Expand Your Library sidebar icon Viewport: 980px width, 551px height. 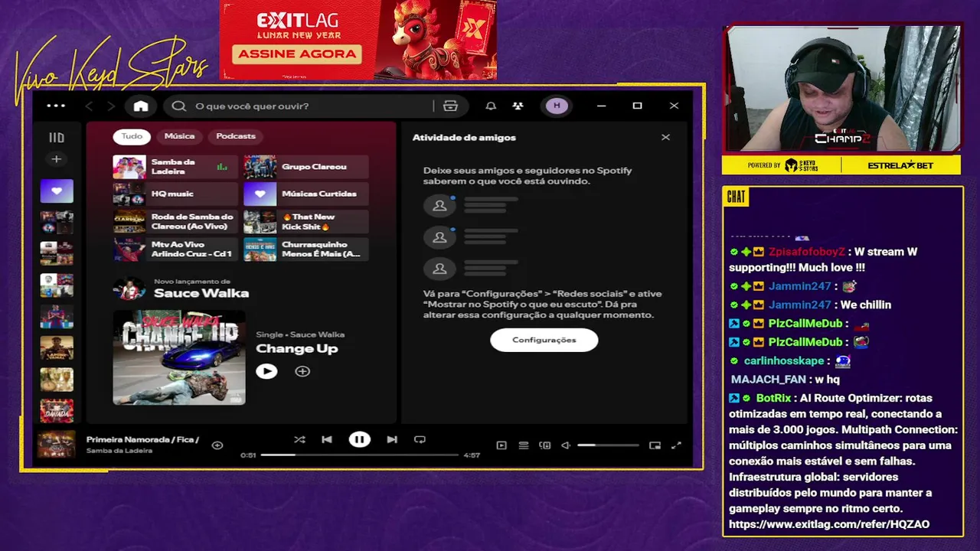(57, 138)
